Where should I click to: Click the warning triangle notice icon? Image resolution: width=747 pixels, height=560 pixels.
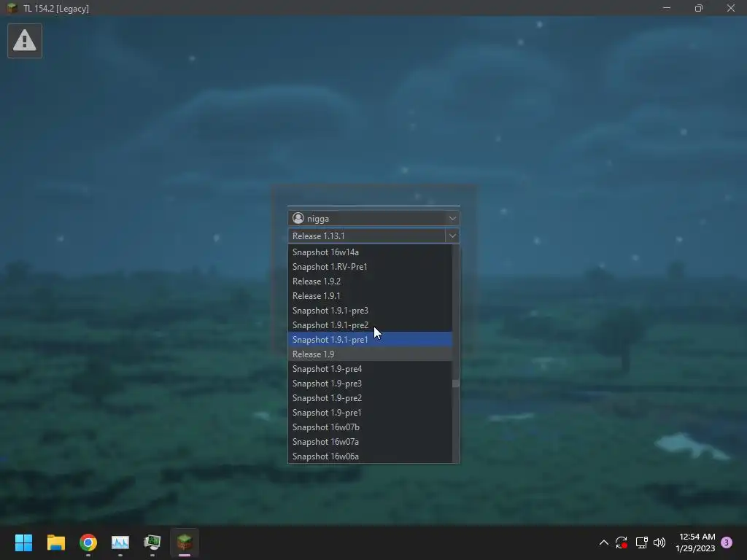pyautogui.click(x=25, y=41)
